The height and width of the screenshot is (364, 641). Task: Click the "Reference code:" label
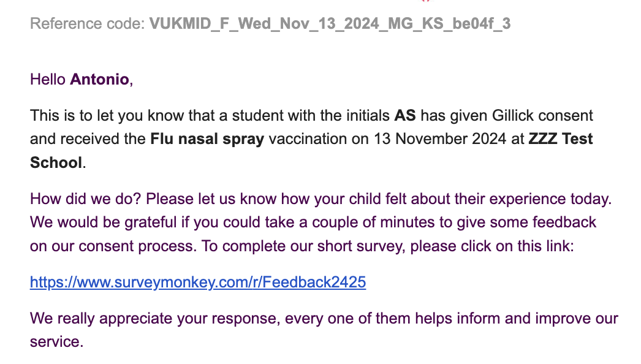(87, 24)
